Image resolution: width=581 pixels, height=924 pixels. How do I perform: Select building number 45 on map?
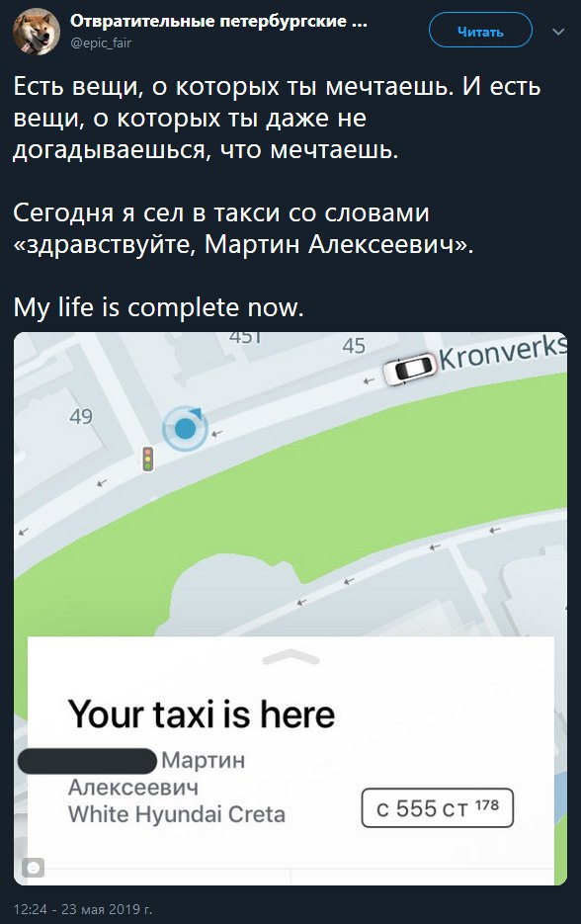[354, 346]
